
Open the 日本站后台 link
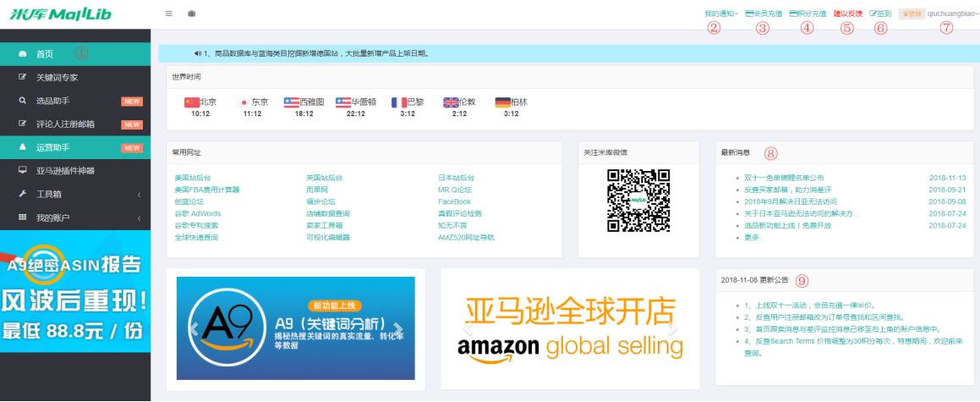[x=457, y=179]
